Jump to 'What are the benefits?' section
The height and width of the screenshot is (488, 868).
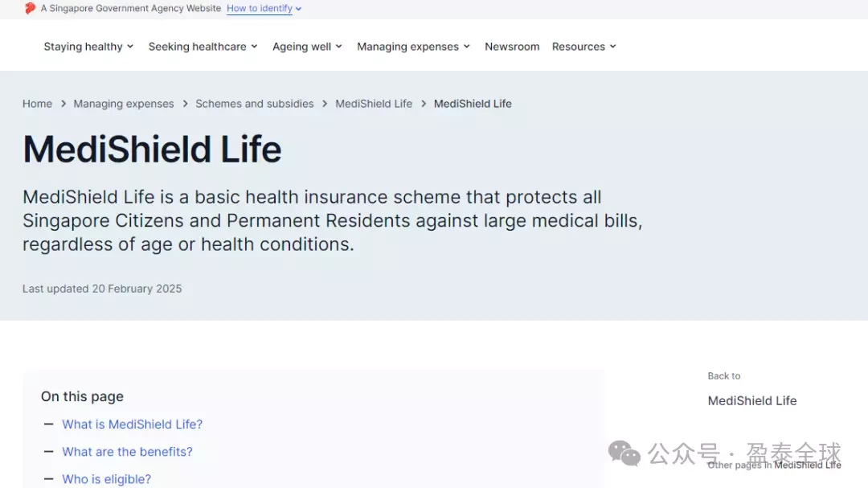(x=127, y=452)
